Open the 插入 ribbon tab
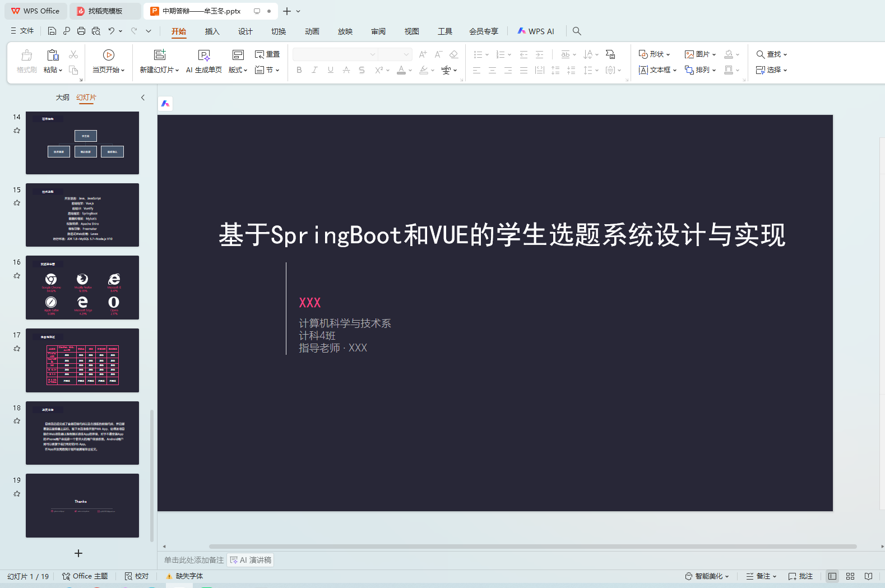 pyautogui.click(x=212, y=31)
